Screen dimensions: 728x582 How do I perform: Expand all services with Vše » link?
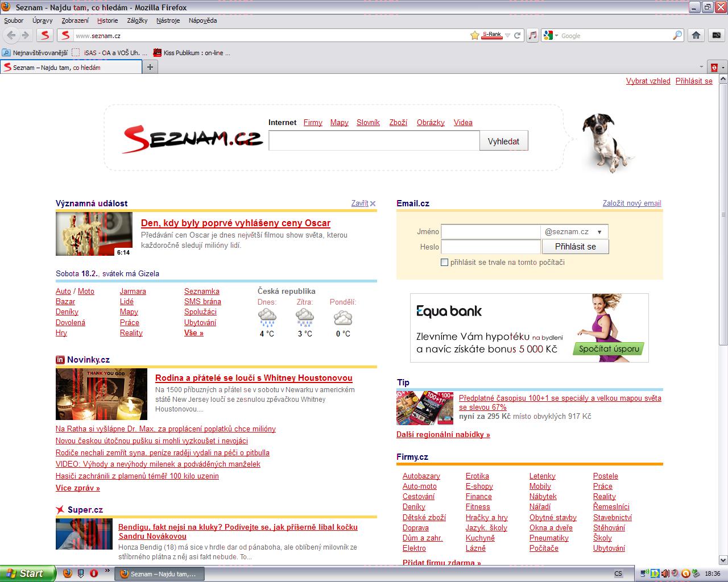click(x=193, y=332)
